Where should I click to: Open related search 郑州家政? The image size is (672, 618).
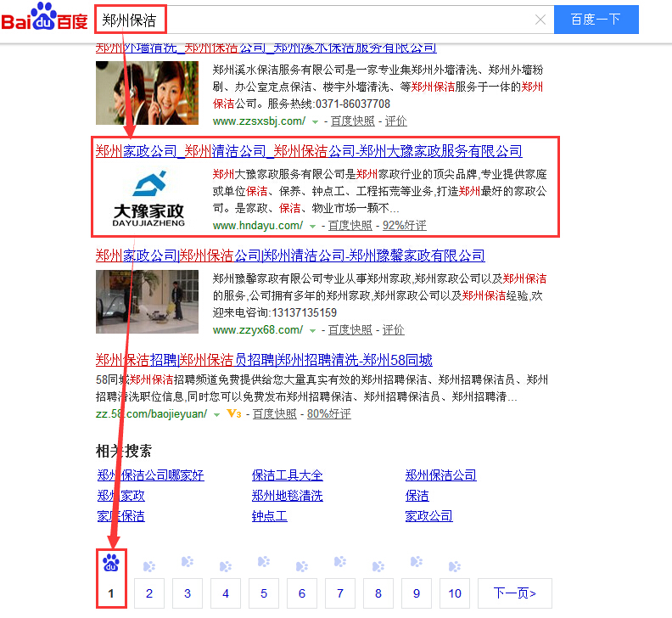pyautogui.click(x=120, y=496)
